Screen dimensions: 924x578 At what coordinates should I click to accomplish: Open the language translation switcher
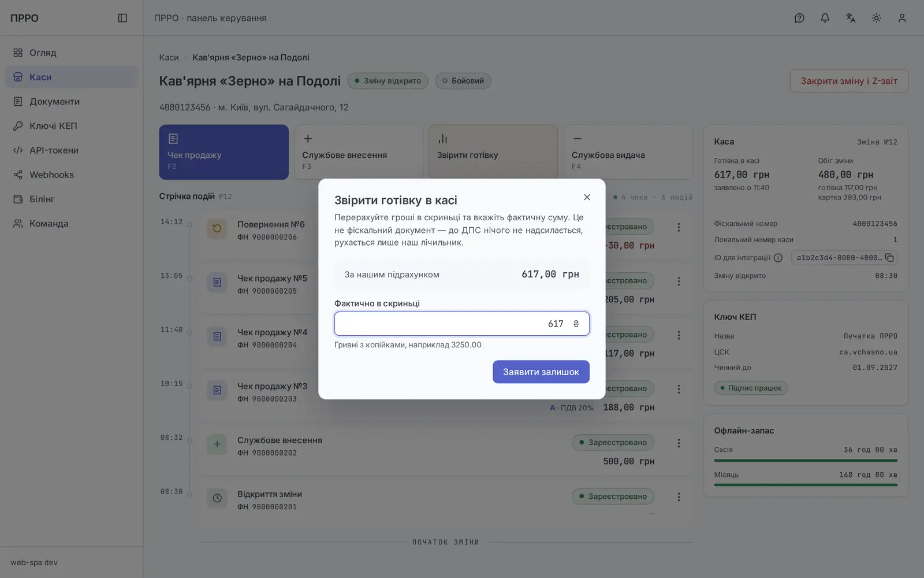[x=851, y=18]
